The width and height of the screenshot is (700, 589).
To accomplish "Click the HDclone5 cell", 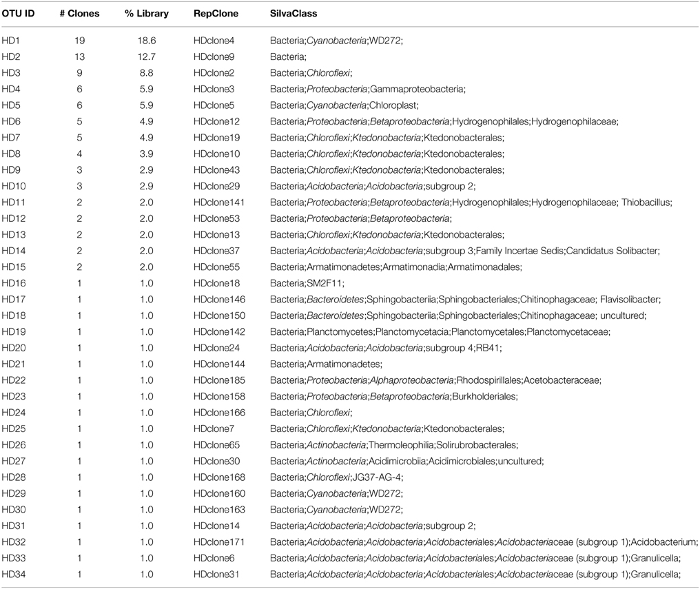I will click(214, 105).
